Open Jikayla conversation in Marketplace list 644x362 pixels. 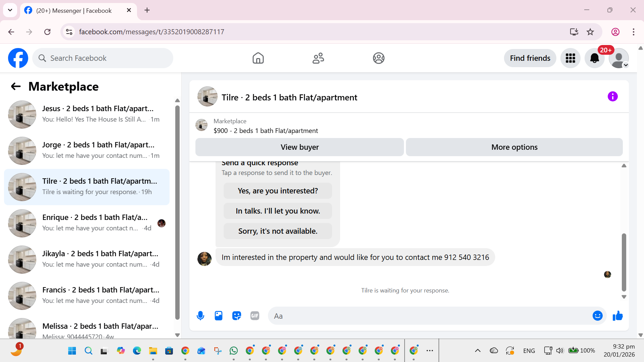pos(87,259)
